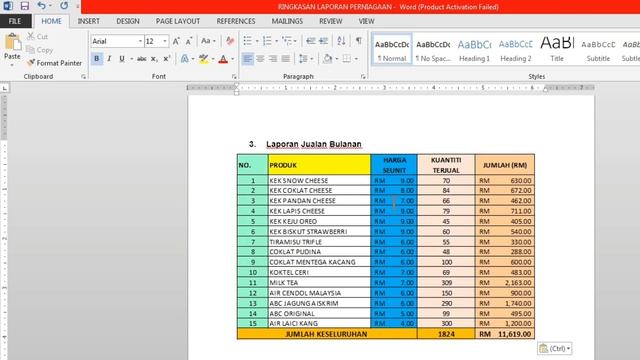640x360 pixels.
Task: Set line and paragraph spacing
Action: (303, 59)
